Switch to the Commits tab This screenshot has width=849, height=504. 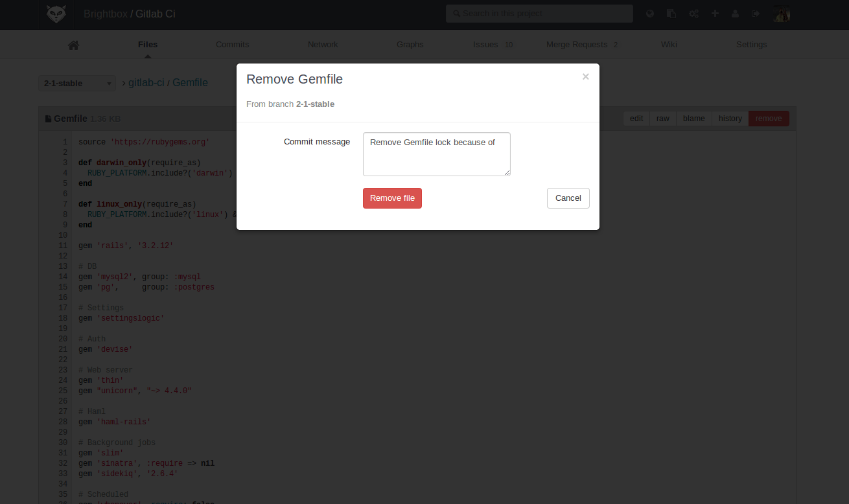[x=232, y=45]
